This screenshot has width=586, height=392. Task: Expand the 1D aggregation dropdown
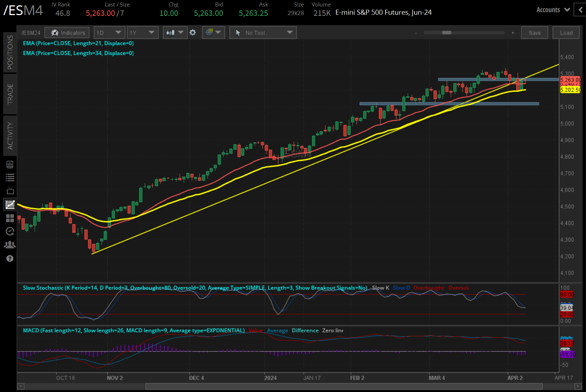(109, 33)
